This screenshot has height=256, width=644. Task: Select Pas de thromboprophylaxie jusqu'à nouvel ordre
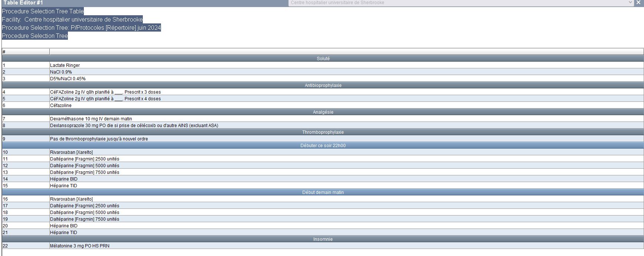tap(99, 139)
